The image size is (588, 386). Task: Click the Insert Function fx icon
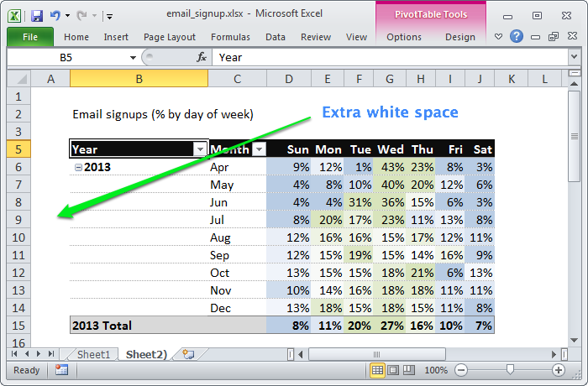coord(202,57)
